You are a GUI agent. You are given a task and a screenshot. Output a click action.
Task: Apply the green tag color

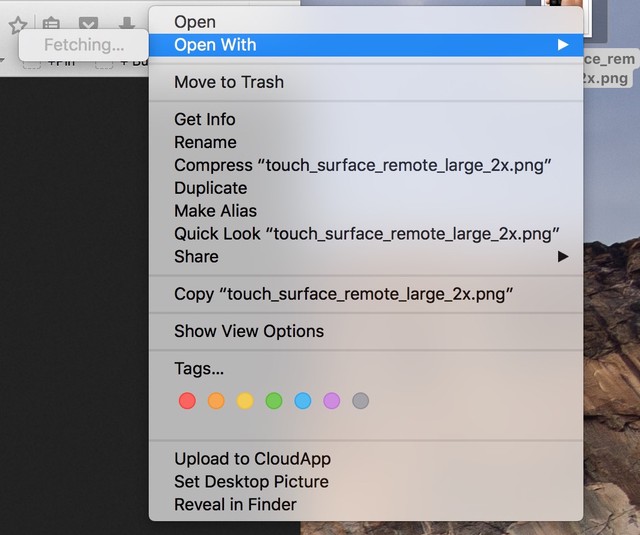pos(274,401)
